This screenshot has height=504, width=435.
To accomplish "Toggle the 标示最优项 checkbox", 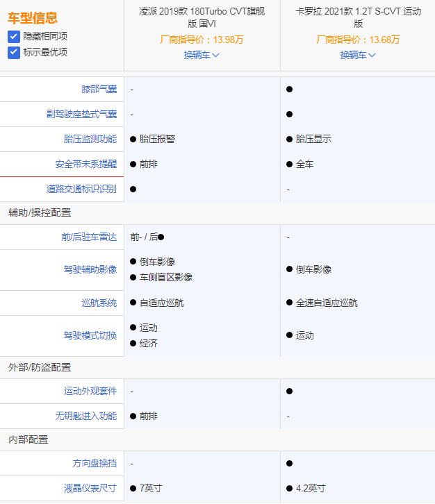I will pyautogui.click(x=14, y=52).
